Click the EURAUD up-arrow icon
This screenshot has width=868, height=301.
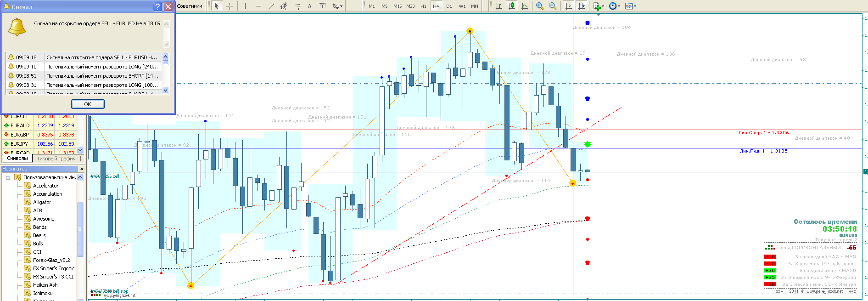click(6, 125)
